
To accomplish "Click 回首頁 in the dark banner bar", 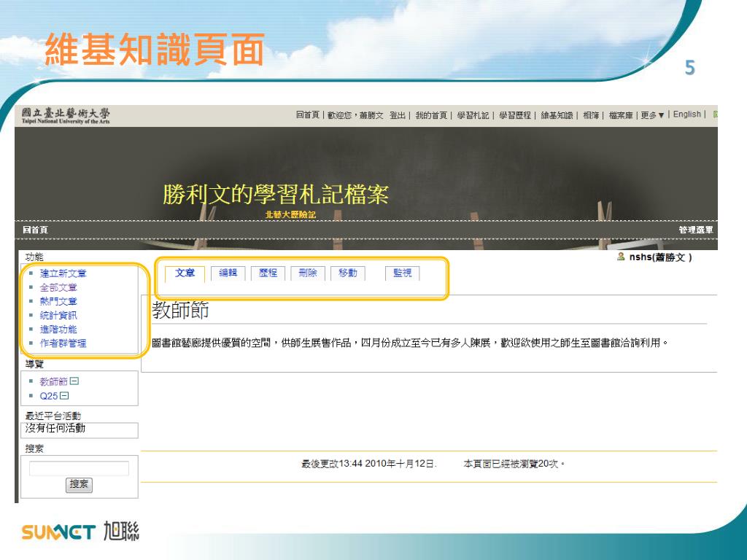I will click(x=35, y=230).
